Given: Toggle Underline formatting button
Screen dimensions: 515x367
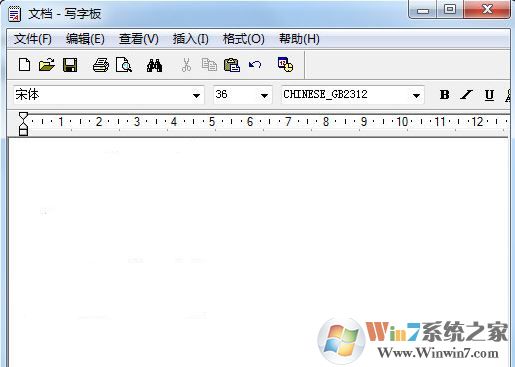Looking at the screenshot, I should pos(489,95).
